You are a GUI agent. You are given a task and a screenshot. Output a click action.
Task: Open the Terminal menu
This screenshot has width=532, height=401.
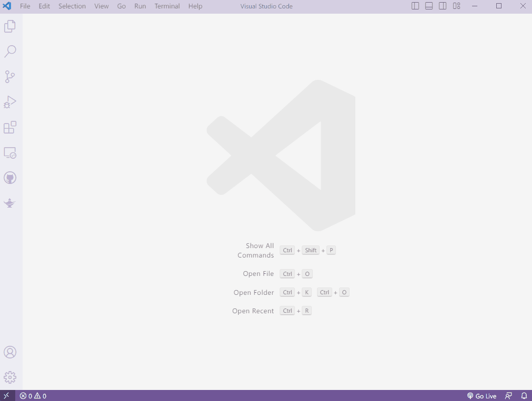[167, 6]
